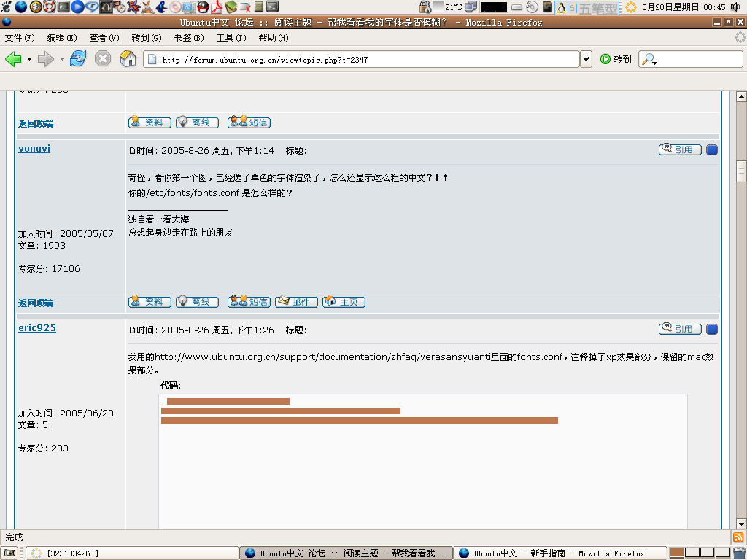Open the 工具 (T) menu

tap(231, 38)
